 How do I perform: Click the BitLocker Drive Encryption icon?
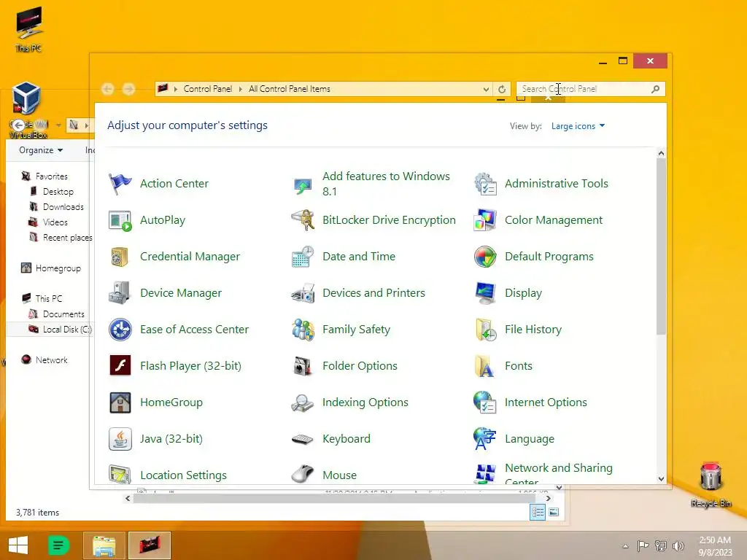coord(303,220)
